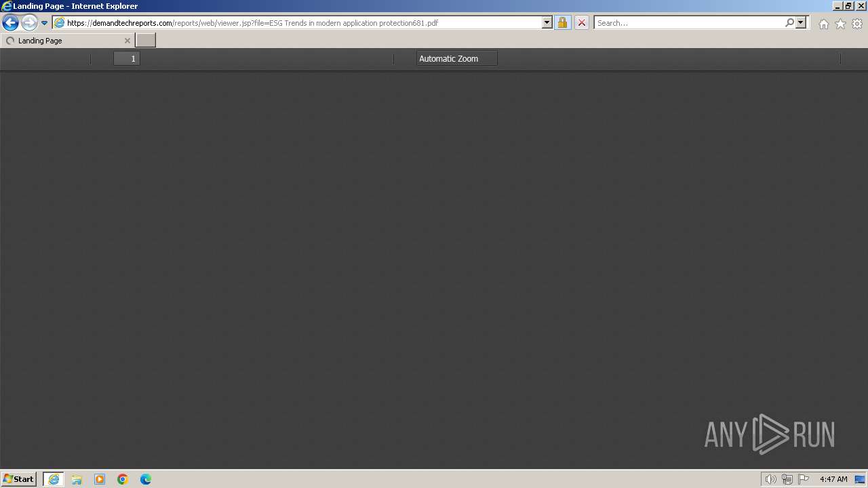Screen dimensions: 868x488
Task: Click the browser Forward button
Action: [29, 23]
